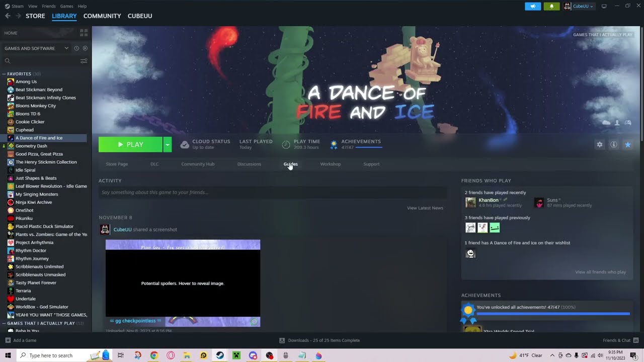Show ready-to-play filter icon
644x362 pixels.
click(85, 48)
